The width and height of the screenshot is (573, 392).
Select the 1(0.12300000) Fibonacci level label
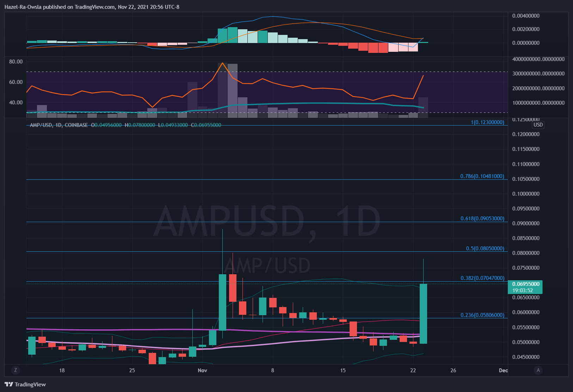(x=487, y=122)
